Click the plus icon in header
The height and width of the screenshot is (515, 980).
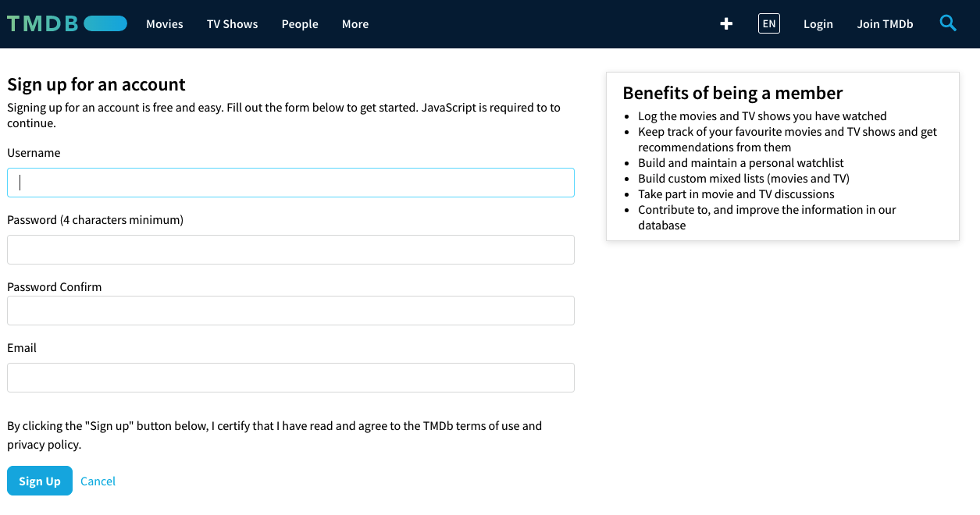(726, 24)
